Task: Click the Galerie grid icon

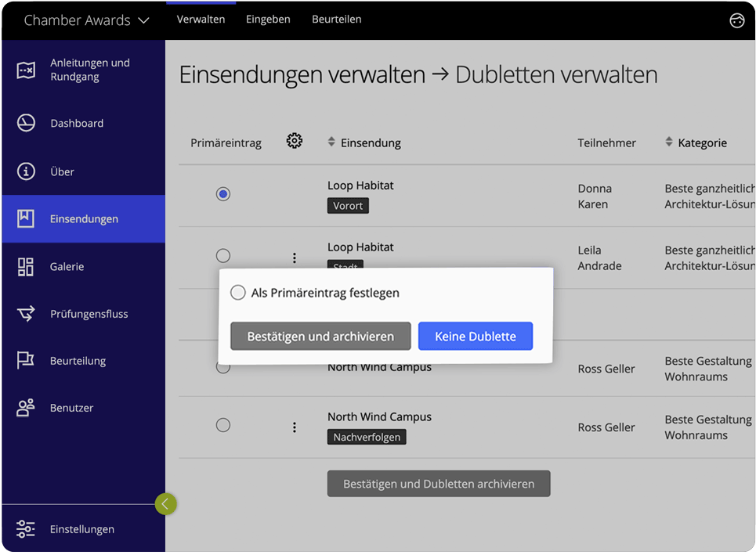Action: (26, 266)
